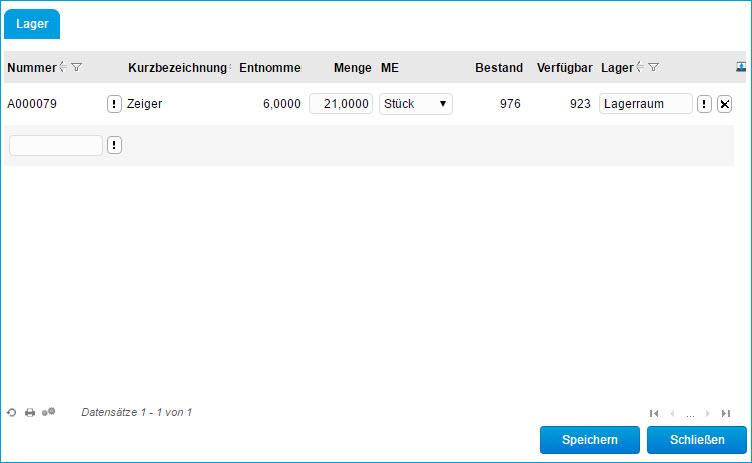The width and height of the screenshot is (752, 463).
Task: Click the Verfügbar value 923
Action: [x=580, y=104]
